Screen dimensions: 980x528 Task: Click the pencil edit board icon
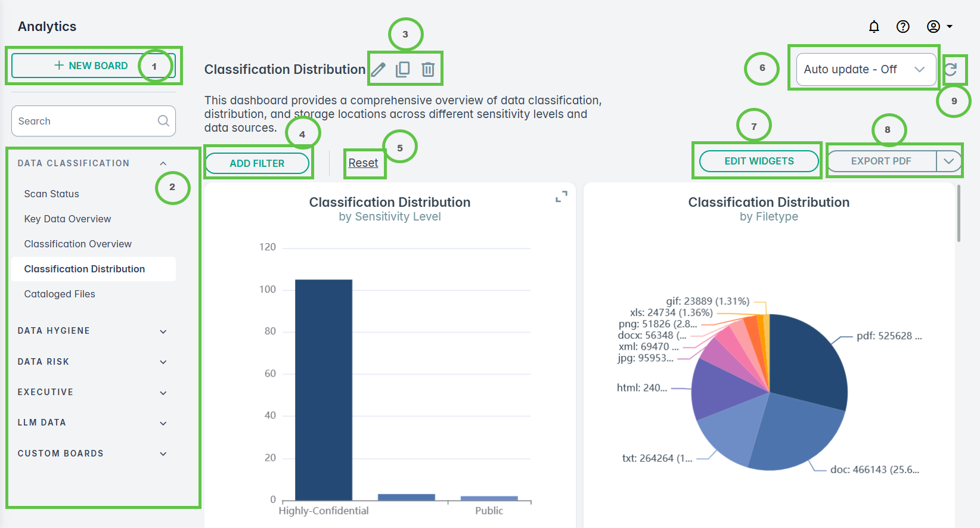click(x=379, y=70)
